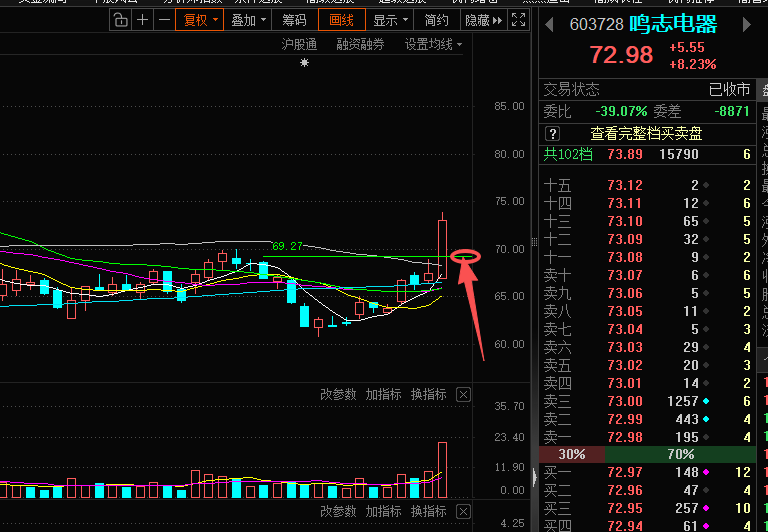Go to previous stock with left arrow
Viewport: 768px width, 532px height.
pos(550,24)
